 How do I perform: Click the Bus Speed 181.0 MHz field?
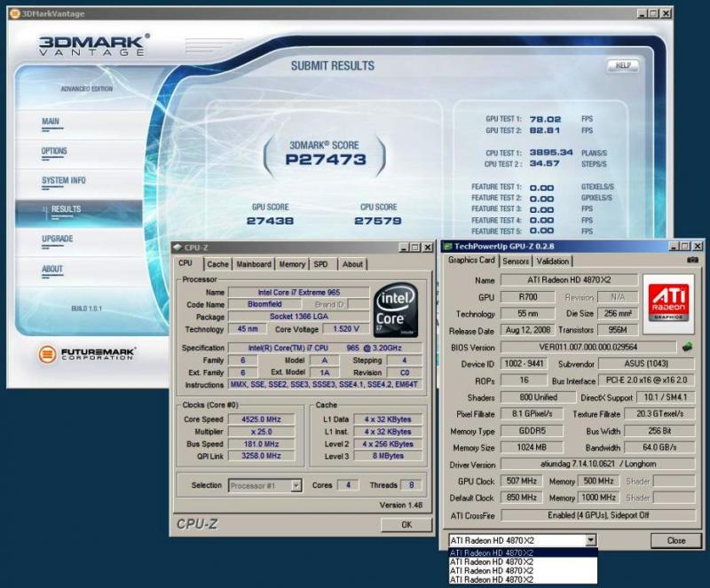[261, 443]
